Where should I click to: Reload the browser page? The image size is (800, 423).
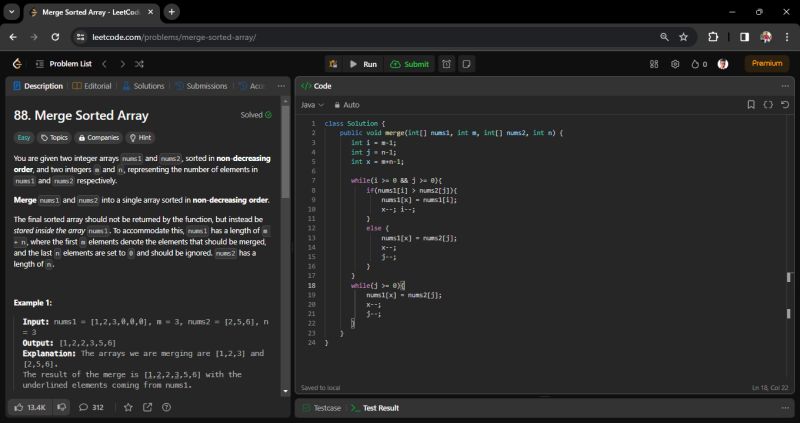[x=55, y=37]
